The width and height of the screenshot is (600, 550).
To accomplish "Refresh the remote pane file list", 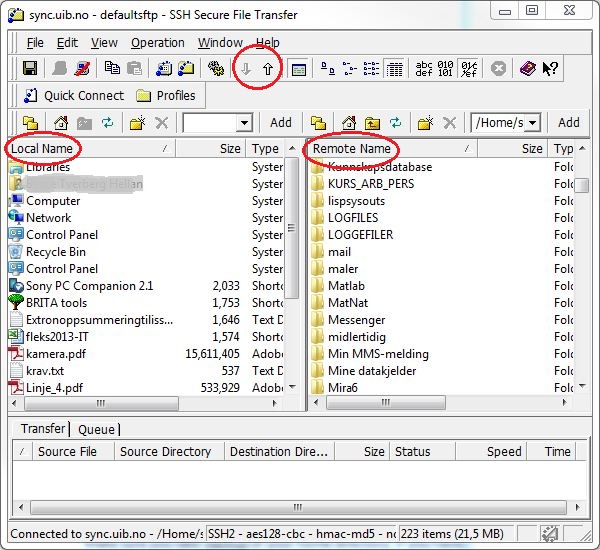I will click(x=396, y=123).
